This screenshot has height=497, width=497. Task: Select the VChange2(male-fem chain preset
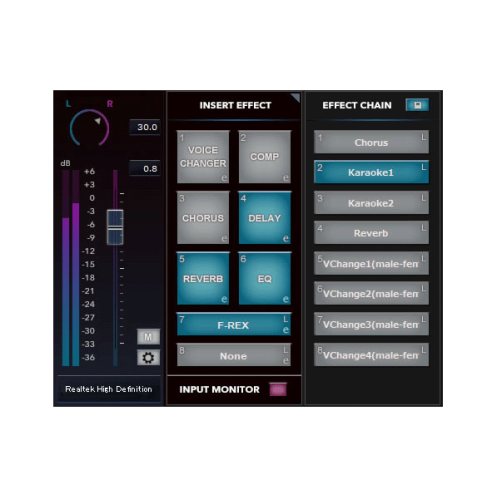click(x=371, y=294)
